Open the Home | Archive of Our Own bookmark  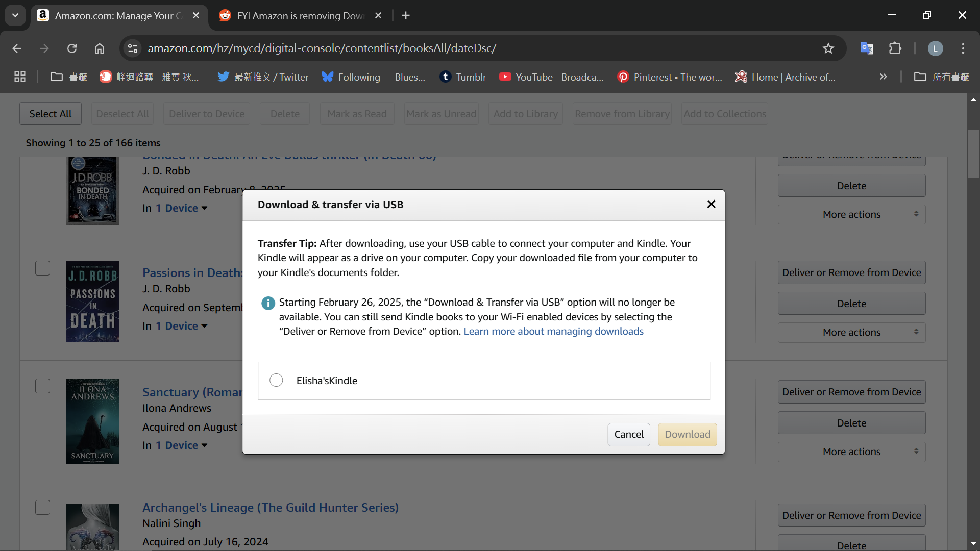(785, 77)
